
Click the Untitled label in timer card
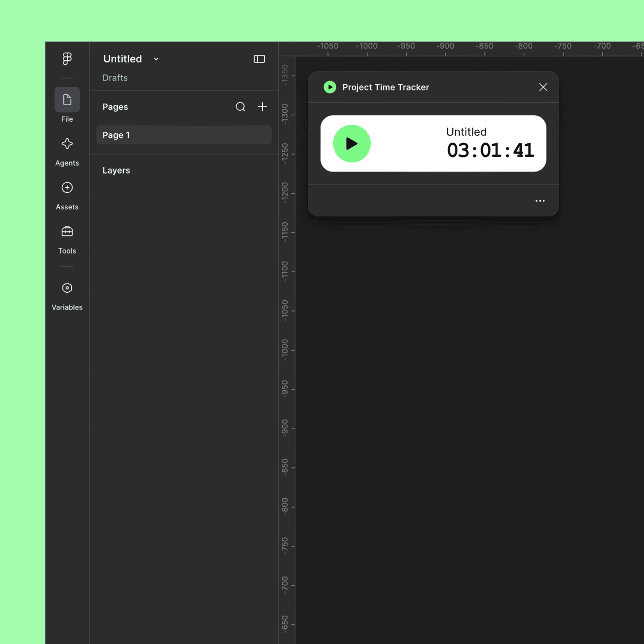(466, 132)
